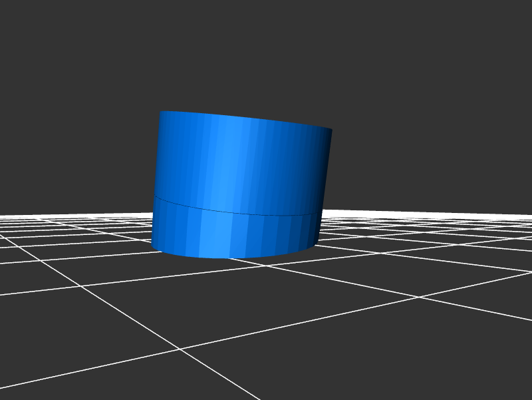Viewport: 532px width, 400px height.
Task: Click the cylinder's bottom rim at center
Action: [x=226, y=258]
